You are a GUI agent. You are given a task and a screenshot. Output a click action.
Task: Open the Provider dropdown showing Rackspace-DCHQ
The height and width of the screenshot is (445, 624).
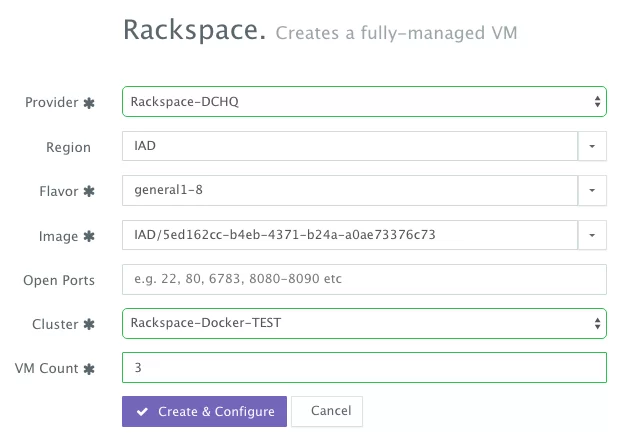364,102
